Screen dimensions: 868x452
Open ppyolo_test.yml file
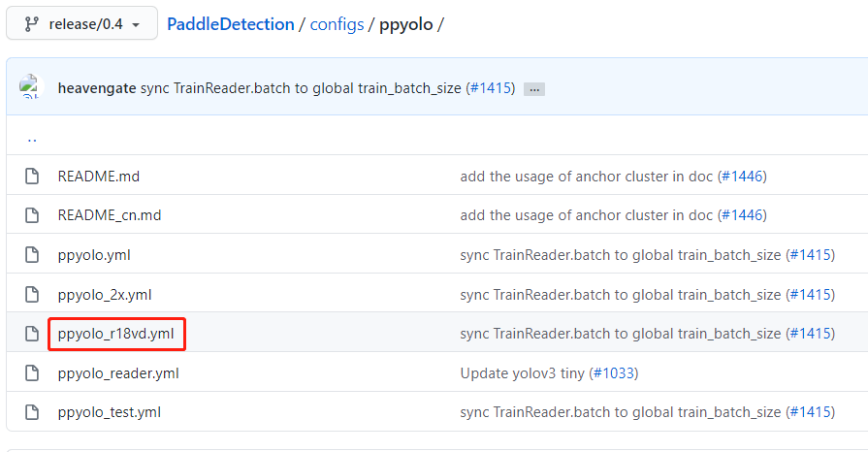[110, 412]
